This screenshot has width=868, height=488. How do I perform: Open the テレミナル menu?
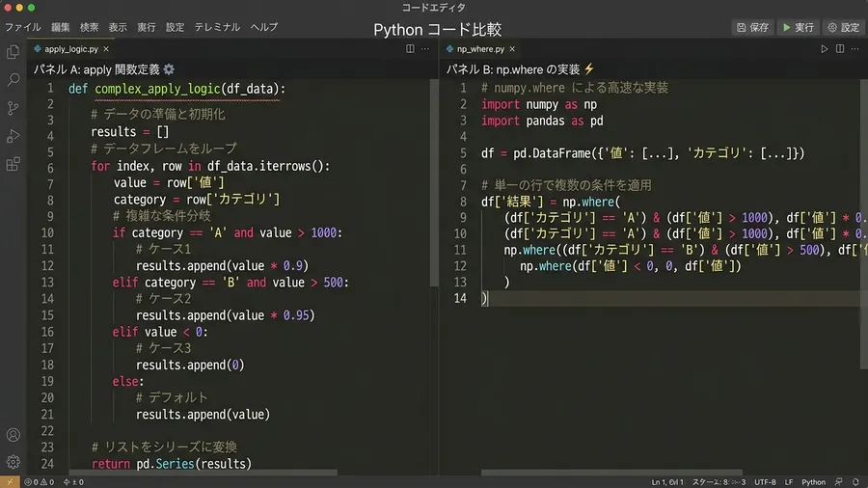[x=217, y=27]
